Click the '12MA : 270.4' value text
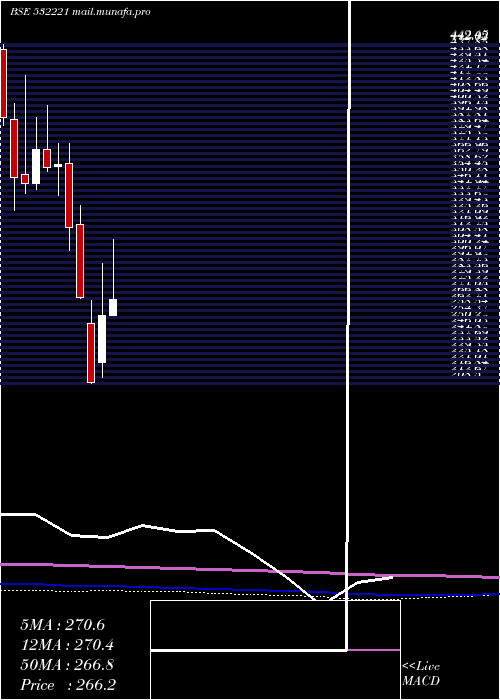The height and width of the screenshot is (700, 500). pyautogui.click(x=67, y=645)
